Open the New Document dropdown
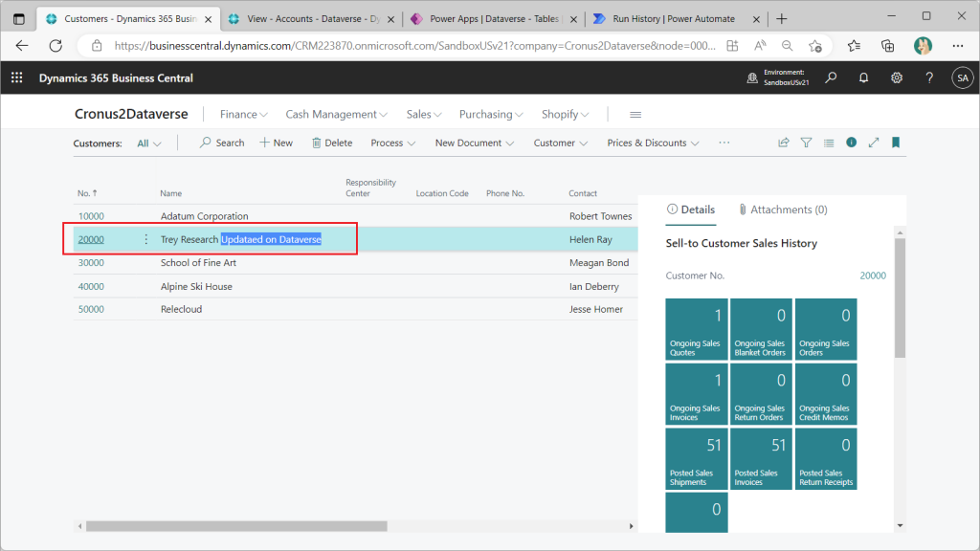 (x=475, y=143)
